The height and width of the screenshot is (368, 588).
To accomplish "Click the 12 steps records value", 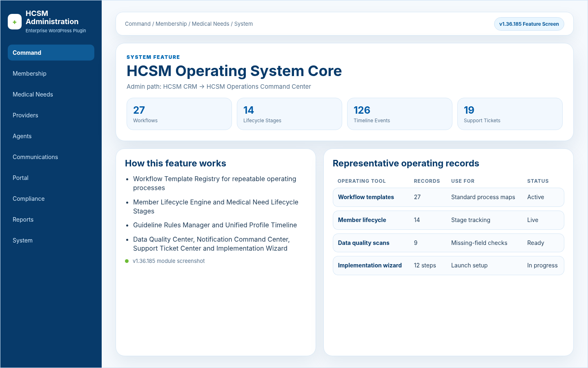I will tap(425, 265).
